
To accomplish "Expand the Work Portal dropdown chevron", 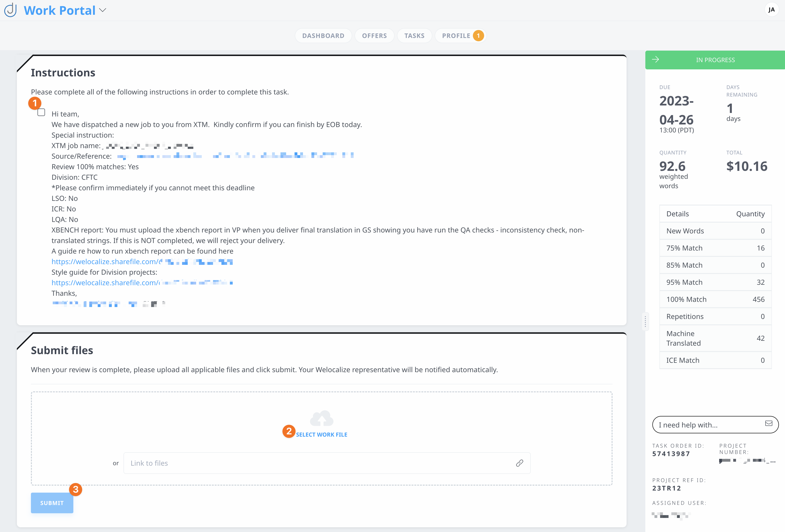I will click(103, 10).
